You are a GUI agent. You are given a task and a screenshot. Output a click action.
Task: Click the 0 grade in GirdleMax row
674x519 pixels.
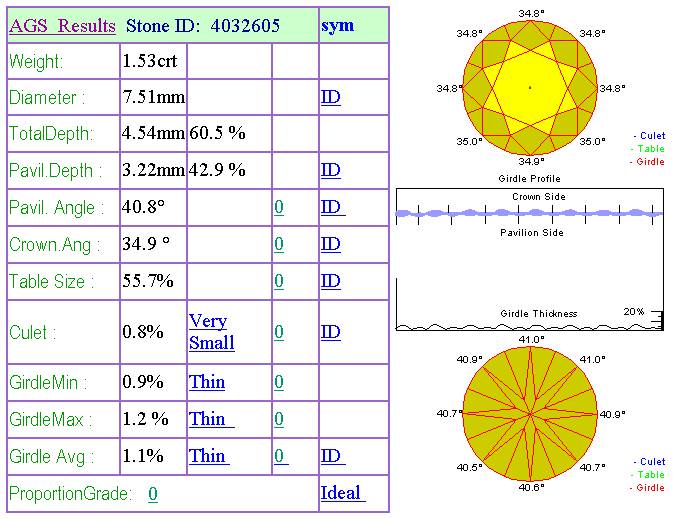pyautogui.click(x=279, y=419)
